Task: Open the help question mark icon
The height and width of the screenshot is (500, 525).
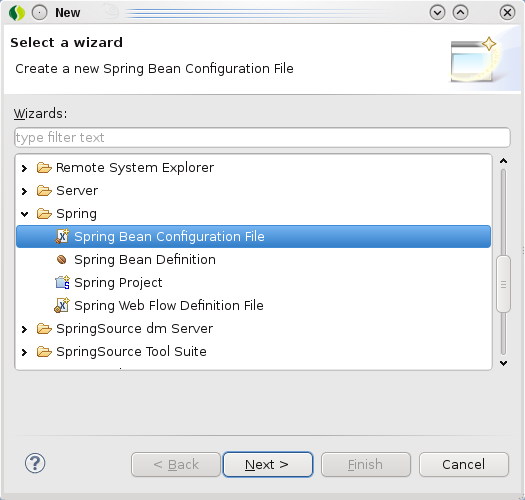Action: 35,463
